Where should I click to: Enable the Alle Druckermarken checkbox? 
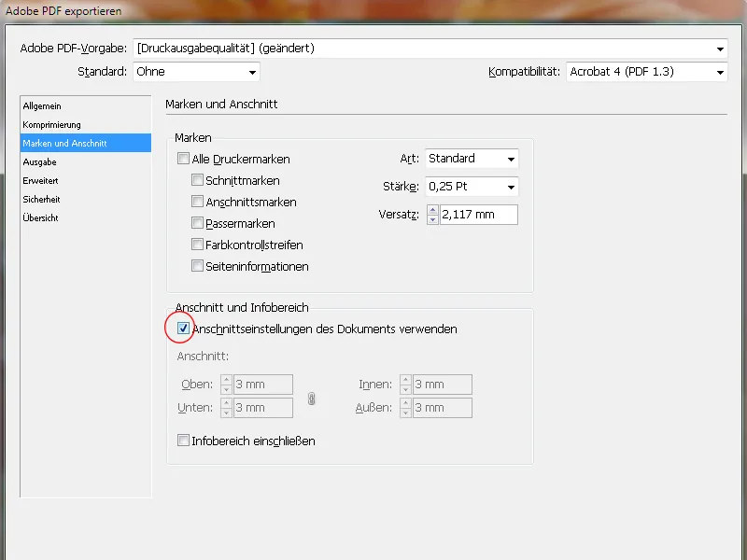(183, 159)
